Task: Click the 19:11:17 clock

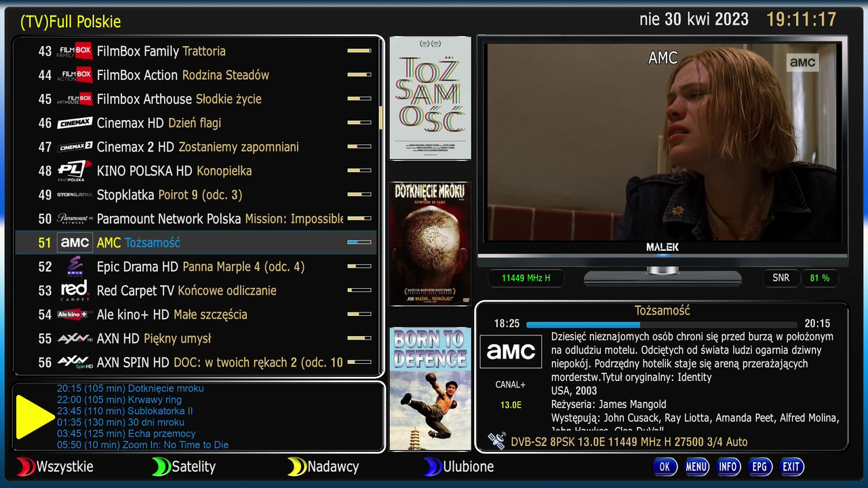Action: coord(802,19)
